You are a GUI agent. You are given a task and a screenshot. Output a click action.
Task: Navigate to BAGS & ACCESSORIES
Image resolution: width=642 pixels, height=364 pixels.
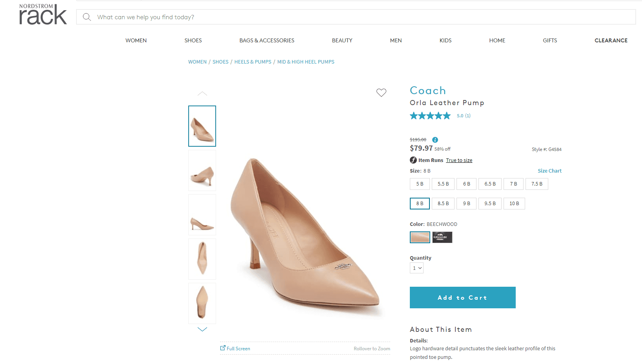pos(267,40)
